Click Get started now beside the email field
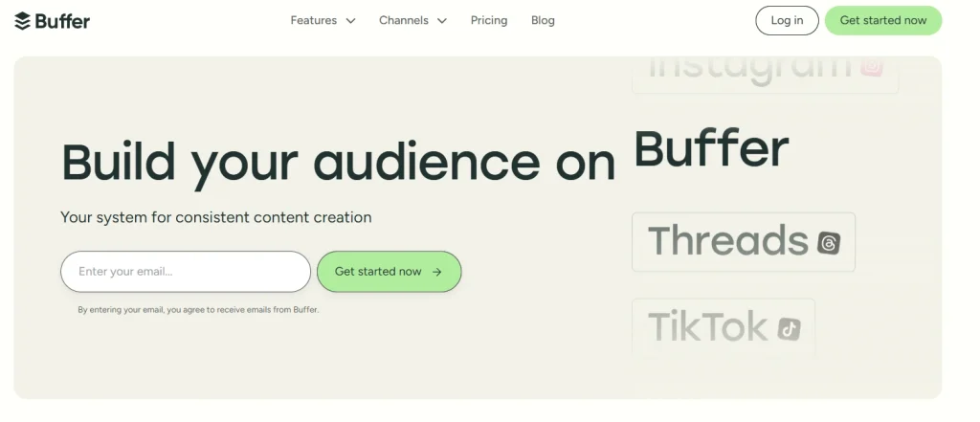The image size is (980, 422). pos(389,272)
